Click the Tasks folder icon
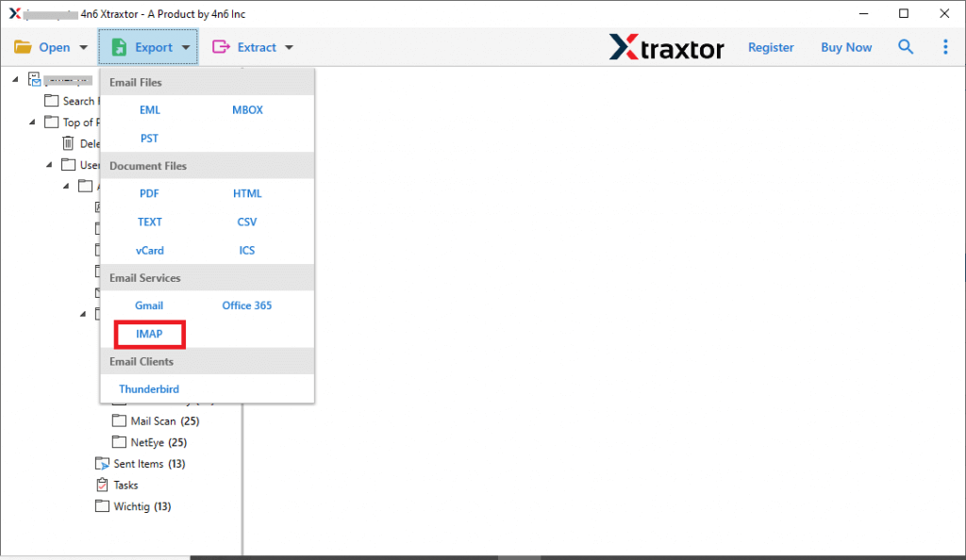Screen dimensions: 966x560 [x=102, y=485]
